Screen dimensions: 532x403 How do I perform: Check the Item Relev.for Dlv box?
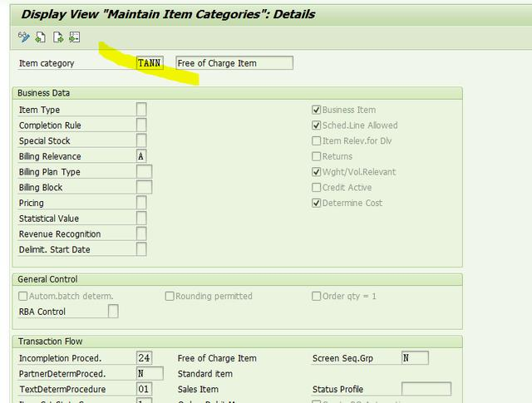pos(317,141)
